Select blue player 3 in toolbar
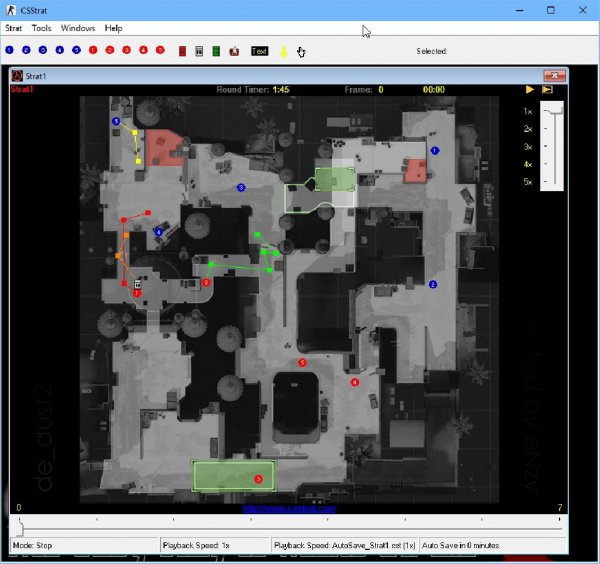Viewport: 600px width, 564px height. coord(43,50)
